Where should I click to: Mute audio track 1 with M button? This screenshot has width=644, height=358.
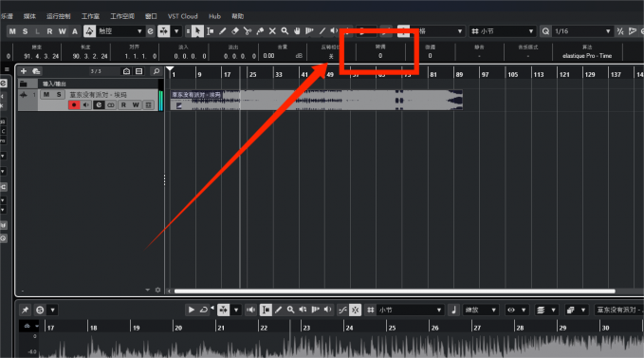[x=46, y=95]
